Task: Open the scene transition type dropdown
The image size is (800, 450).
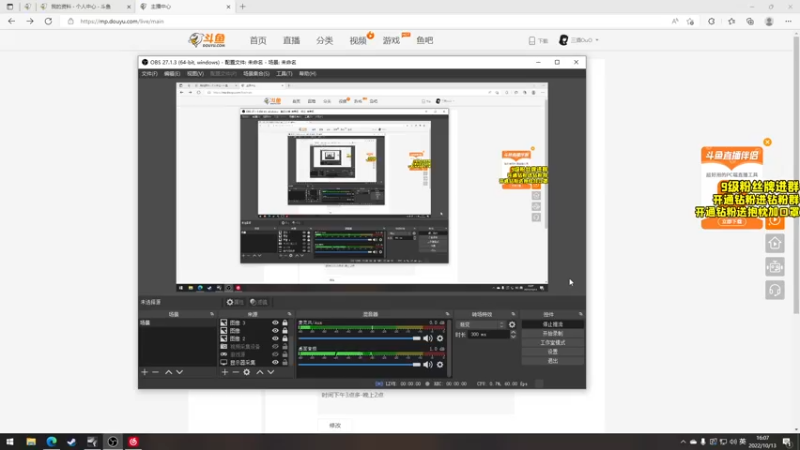Action: click(x=481, y=324)
